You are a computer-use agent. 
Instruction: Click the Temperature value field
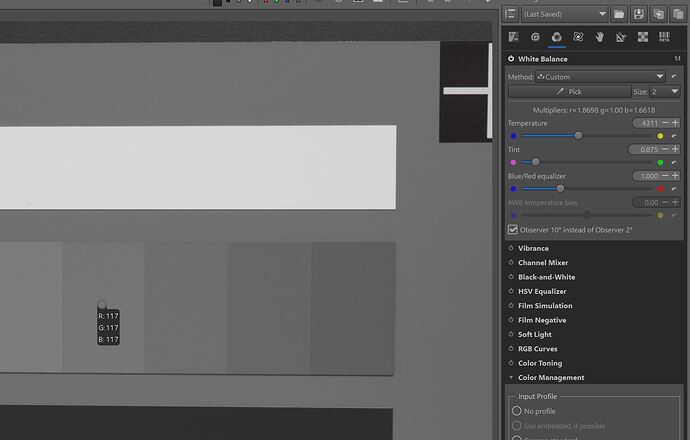pos(649,123)
